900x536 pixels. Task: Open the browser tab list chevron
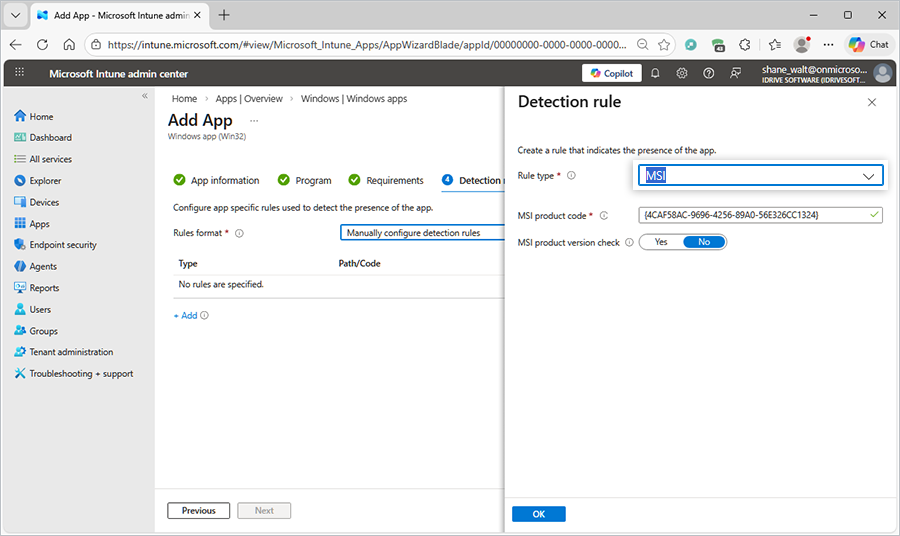[x=16, y=15]
